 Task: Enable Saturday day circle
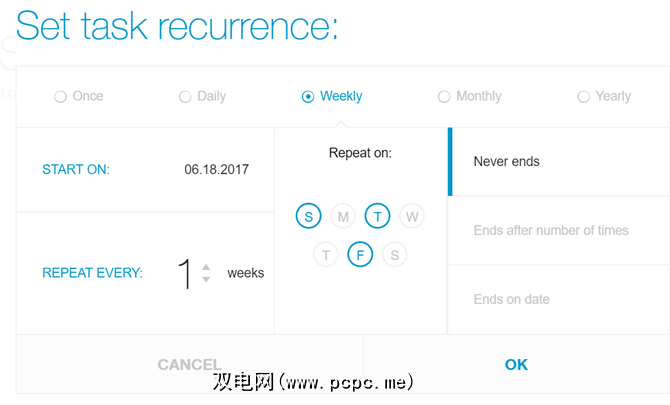[394, 255]
